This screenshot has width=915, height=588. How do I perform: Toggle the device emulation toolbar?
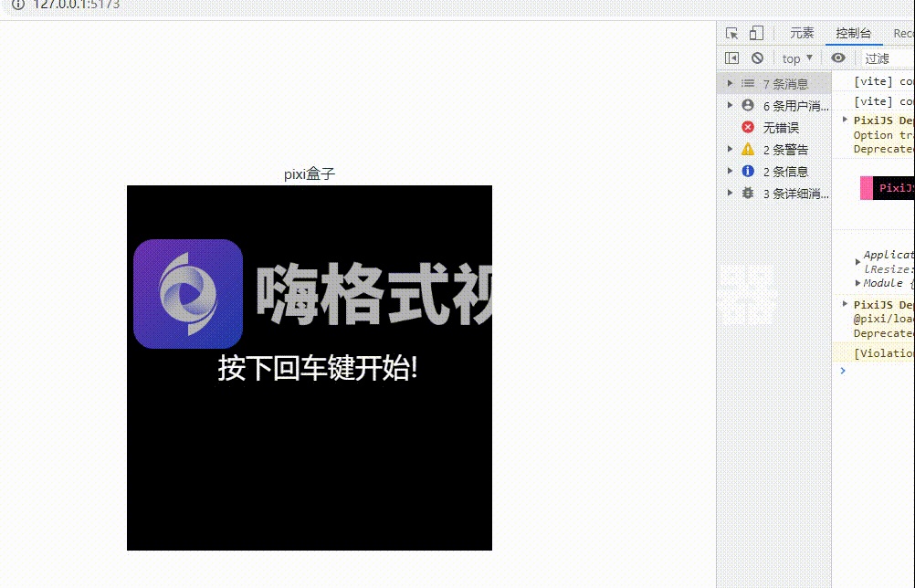[754, 32]
